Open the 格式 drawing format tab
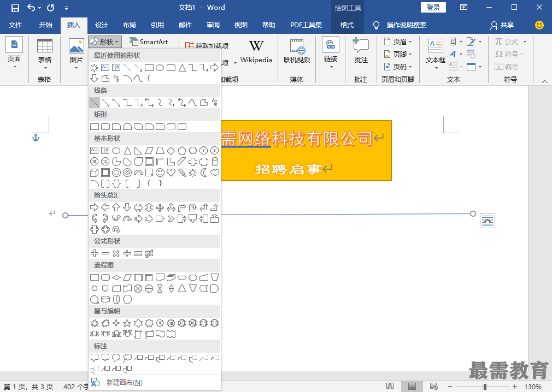Viewport: 552px width, 392px height. pyautogui.click(x=347, y=25)
